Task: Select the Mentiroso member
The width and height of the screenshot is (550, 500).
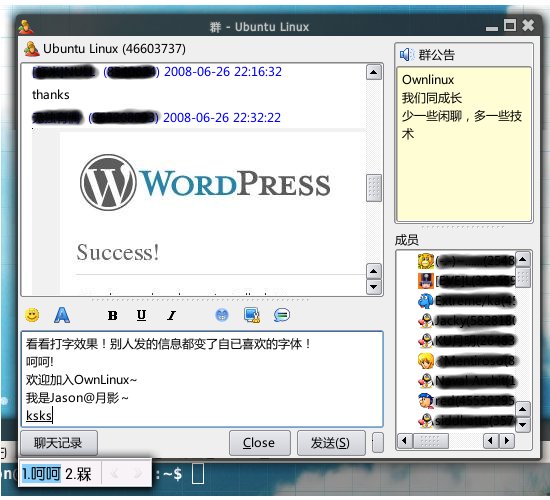Action: coord(466,360)
